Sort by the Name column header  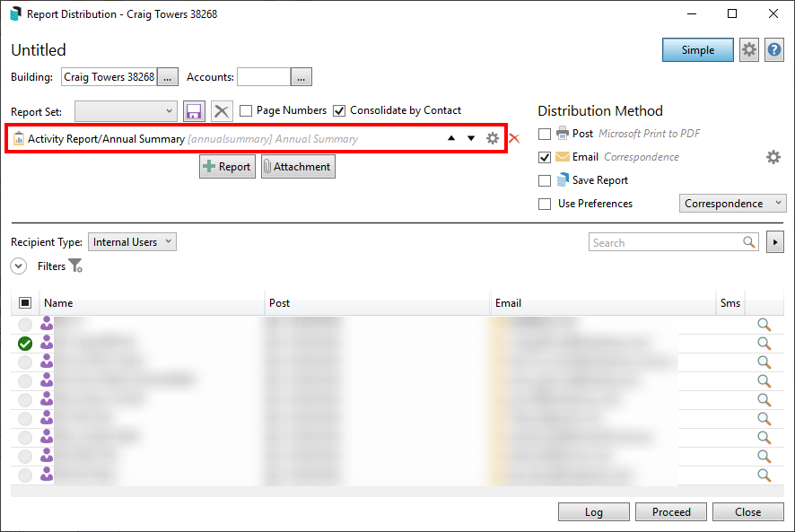[x=153, y=302]
